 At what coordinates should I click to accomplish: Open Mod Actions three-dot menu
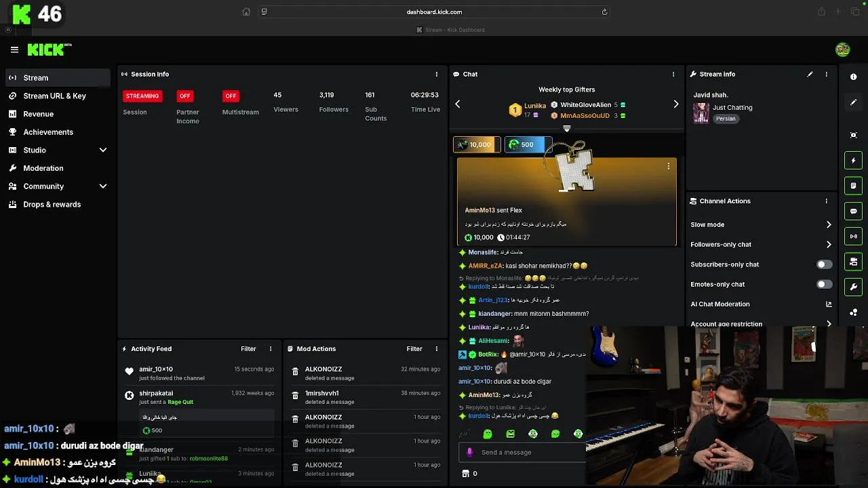(437, 349)
